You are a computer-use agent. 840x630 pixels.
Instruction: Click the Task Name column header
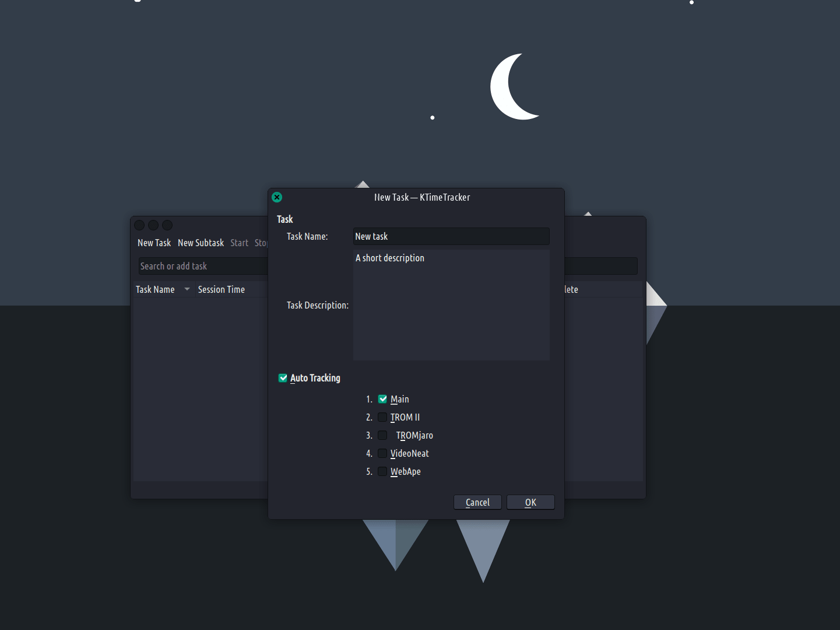pyautogui.click(x=155, y=289)
